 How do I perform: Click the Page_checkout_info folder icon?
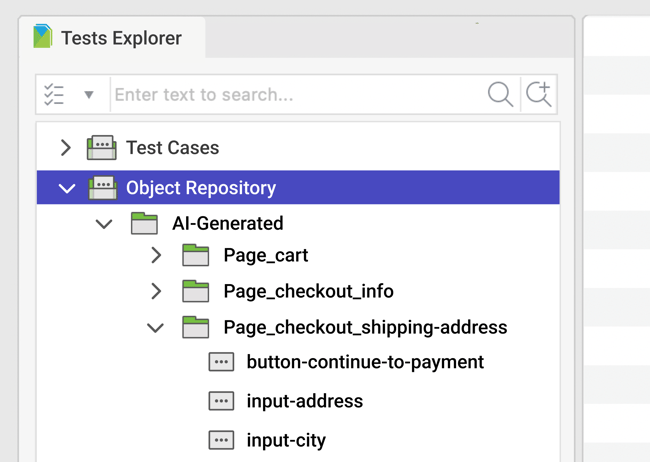195,291
